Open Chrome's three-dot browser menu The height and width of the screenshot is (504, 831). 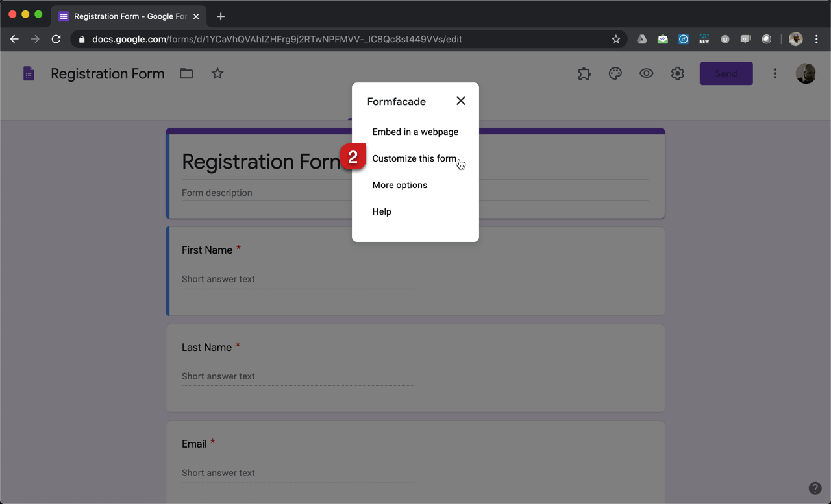817,39
